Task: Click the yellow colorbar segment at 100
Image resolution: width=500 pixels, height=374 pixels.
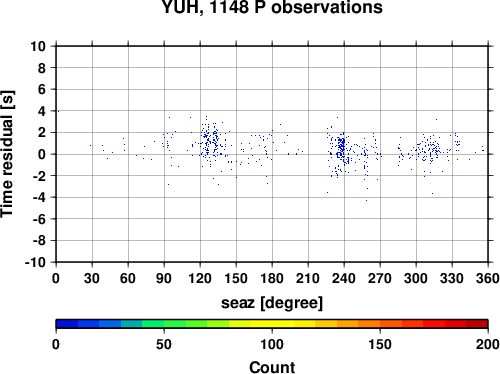Action: point(272,324)
